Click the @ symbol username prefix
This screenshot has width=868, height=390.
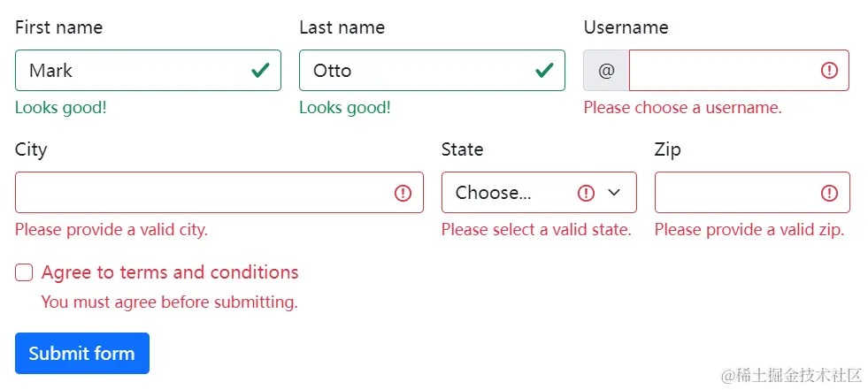point(606,71)
